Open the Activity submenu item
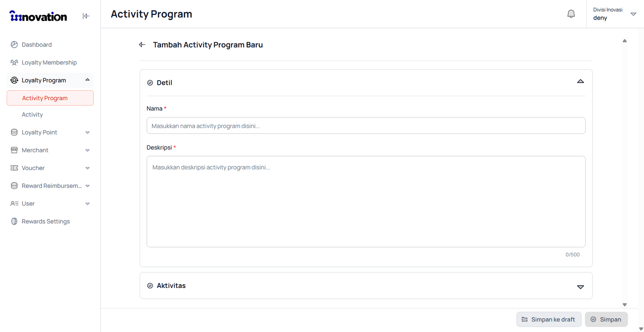 pos(32,115)
